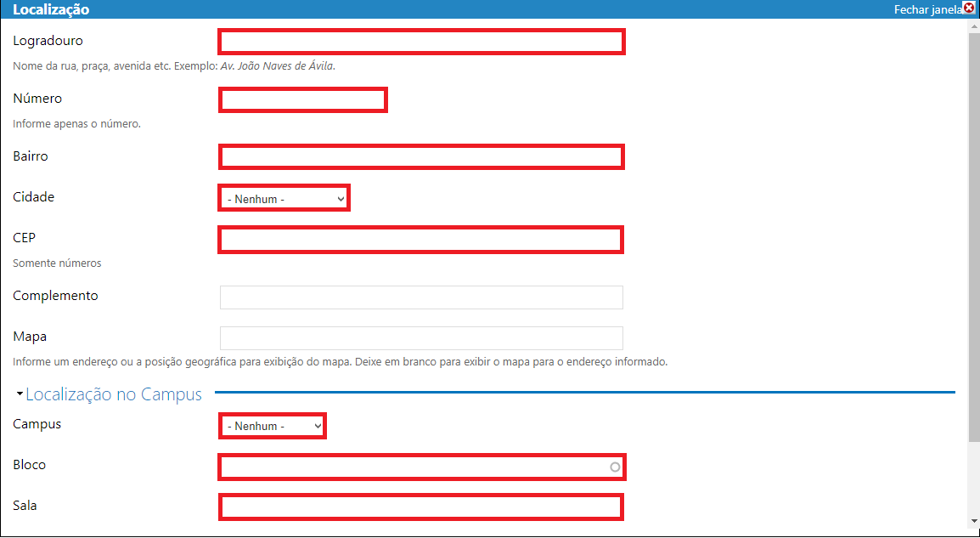Open the Campus dropdown
The width and height of the screenshot is (980, 538).
pos(273,426)
